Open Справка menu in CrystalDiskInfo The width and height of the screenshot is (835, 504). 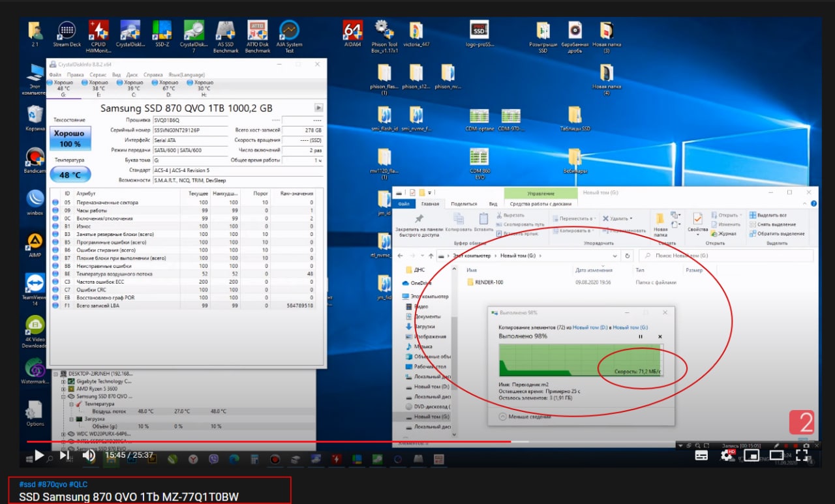153,74
